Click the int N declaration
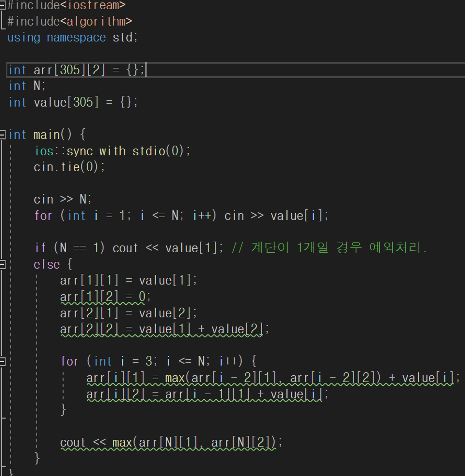The width and height of the screenshot is (465, 476). 27,85
